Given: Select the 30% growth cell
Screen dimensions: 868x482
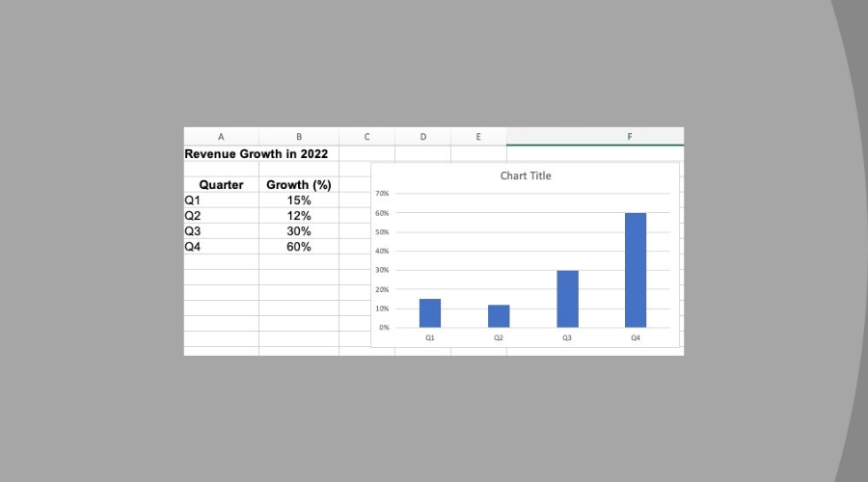Looking at the screenshot, I should [x=299, y=231].
